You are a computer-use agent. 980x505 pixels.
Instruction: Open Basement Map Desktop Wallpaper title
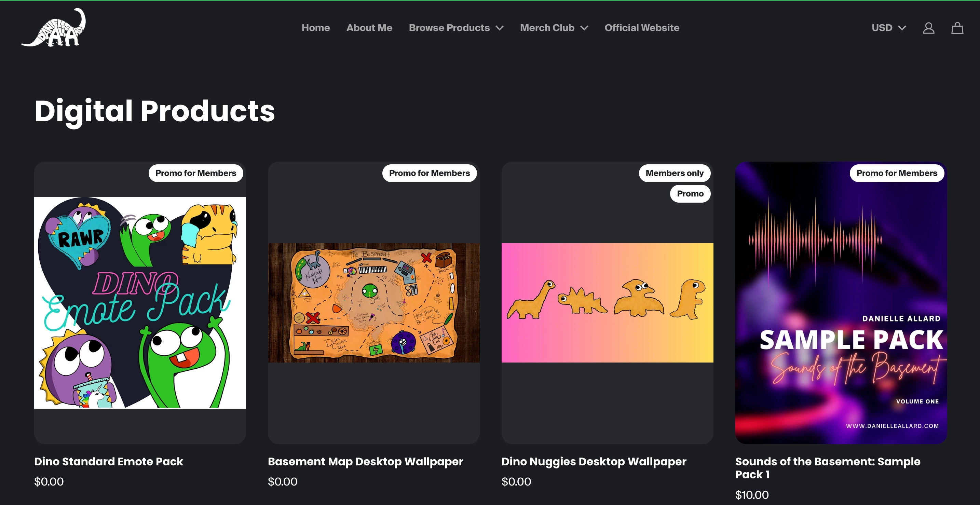tap(365, 461)
